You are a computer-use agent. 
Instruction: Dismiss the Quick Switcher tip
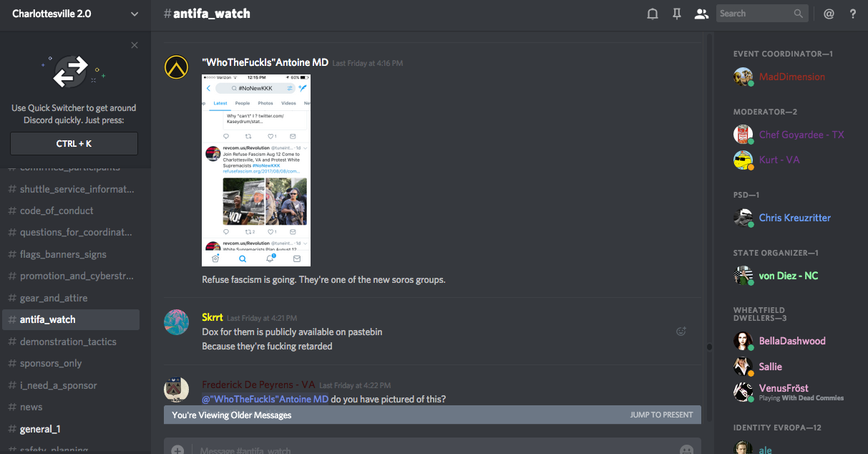pos(135,45)
